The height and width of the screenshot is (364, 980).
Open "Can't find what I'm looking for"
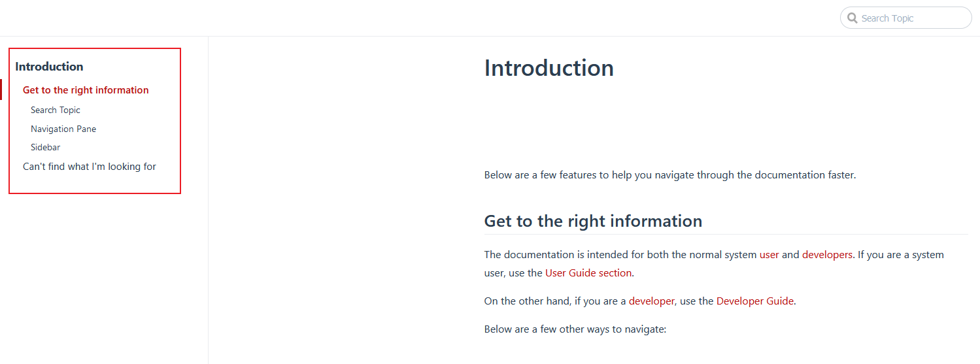pos(90,167)
